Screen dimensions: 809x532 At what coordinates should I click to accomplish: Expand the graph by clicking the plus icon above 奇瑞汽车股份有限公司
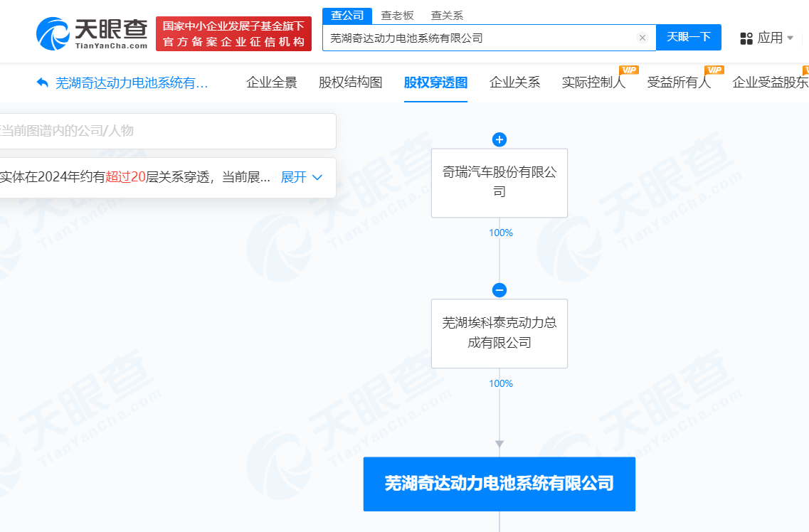[x=499, y=140]
